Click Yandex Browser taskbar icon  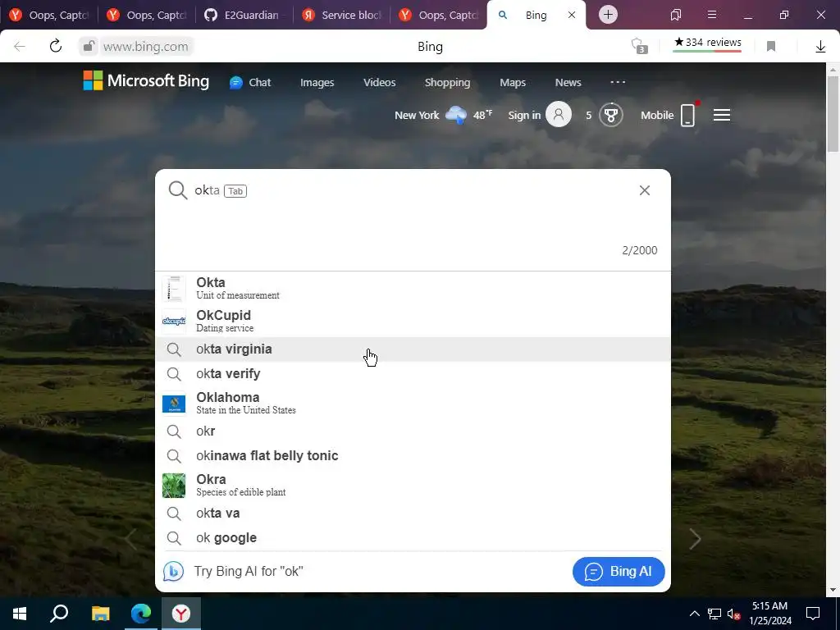click(181, 614)
